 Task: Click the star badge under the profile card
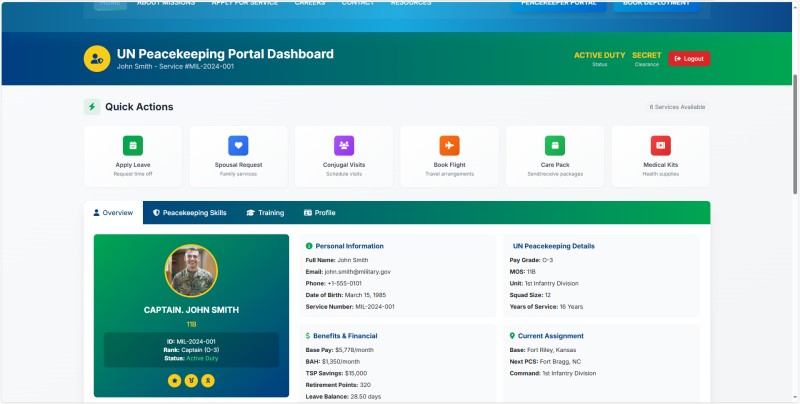[174, 381]
